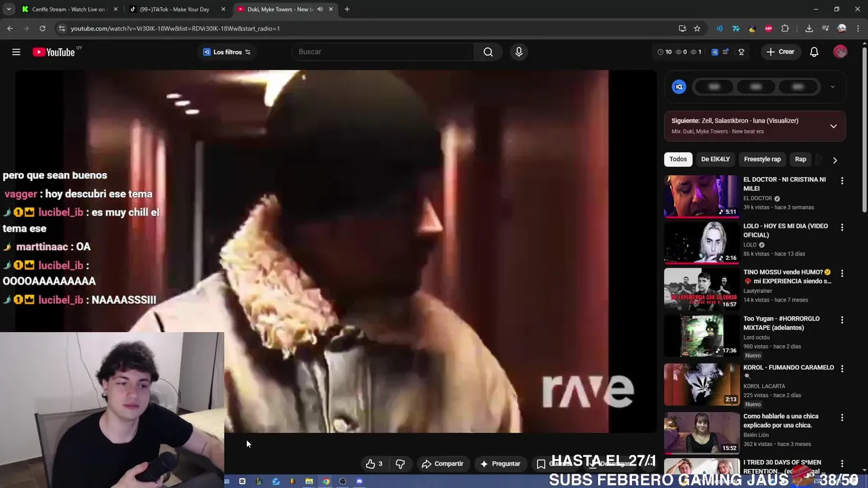Expand the IQ panel chevron in the sidebar
This screenshot has height=488, width=868.
(833, 87)
